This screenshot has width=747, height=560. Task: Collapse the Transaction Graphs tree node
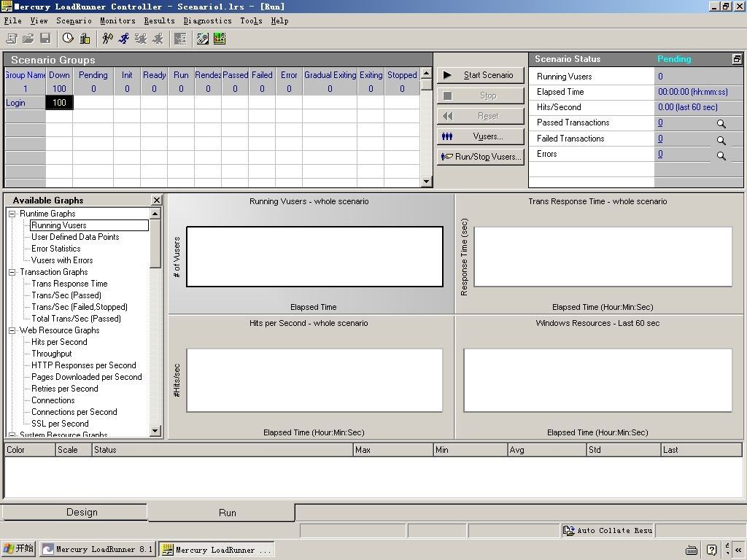[12, 273]
